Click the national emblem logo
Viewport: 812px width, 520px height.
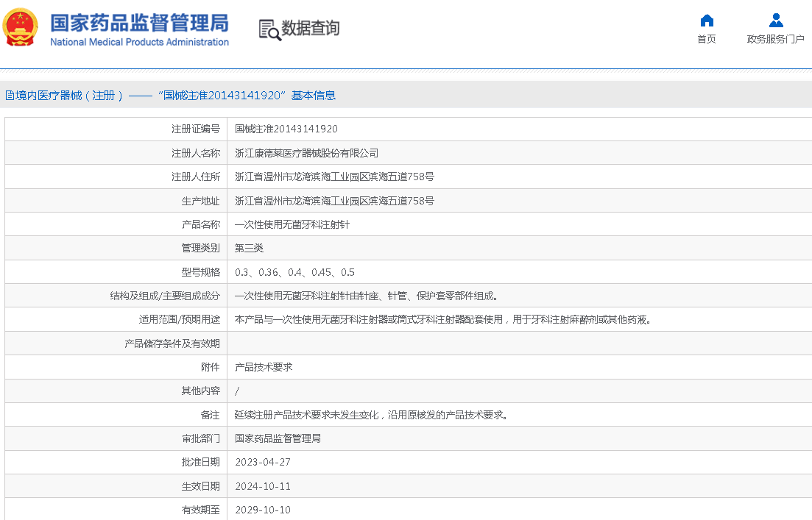21,29
